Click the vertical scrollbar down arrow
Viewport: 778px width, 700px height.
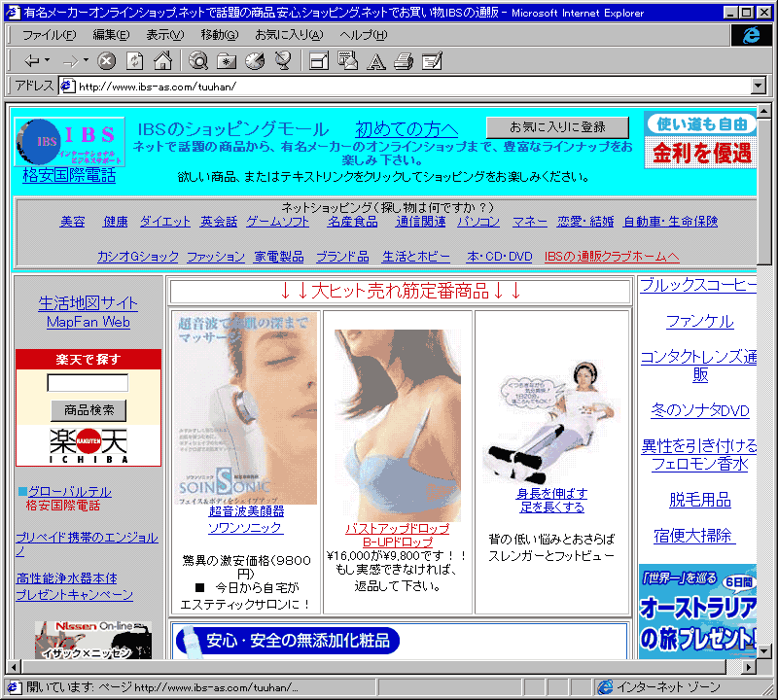(x=764, y=650)
